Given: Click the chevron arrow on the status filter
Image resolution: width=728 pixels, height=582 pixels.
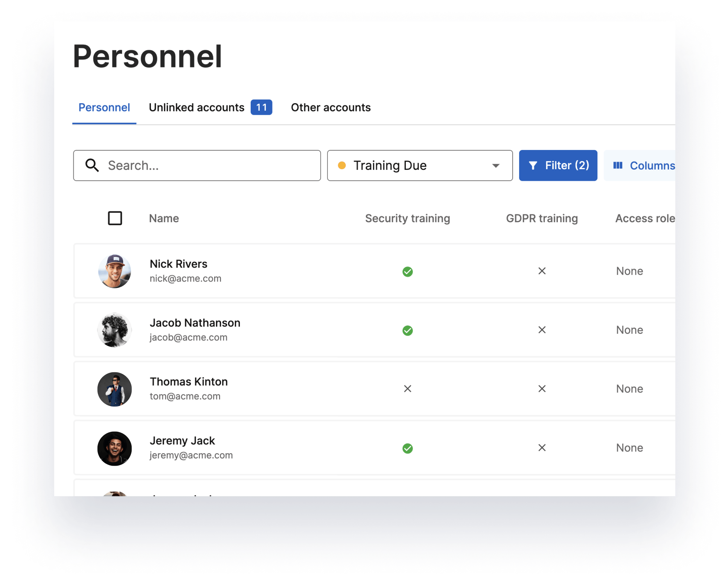Looking at the screenshot, I should click(496, 165).
